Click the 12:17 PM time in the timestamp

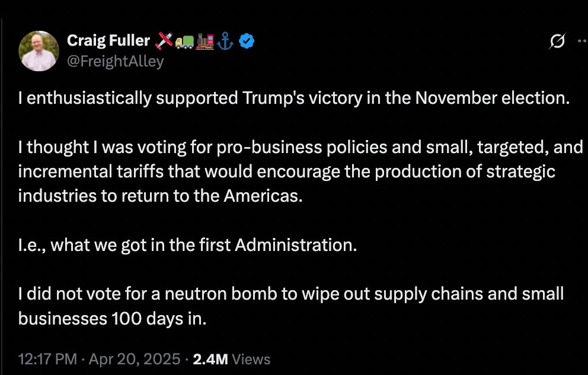point(47,359)
